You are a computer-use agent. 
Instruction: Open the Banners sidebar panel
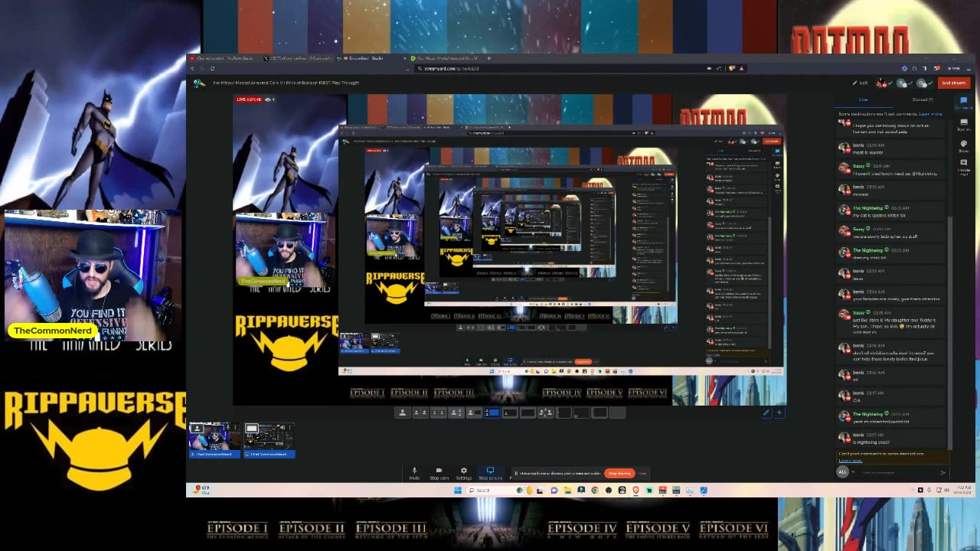963,124
